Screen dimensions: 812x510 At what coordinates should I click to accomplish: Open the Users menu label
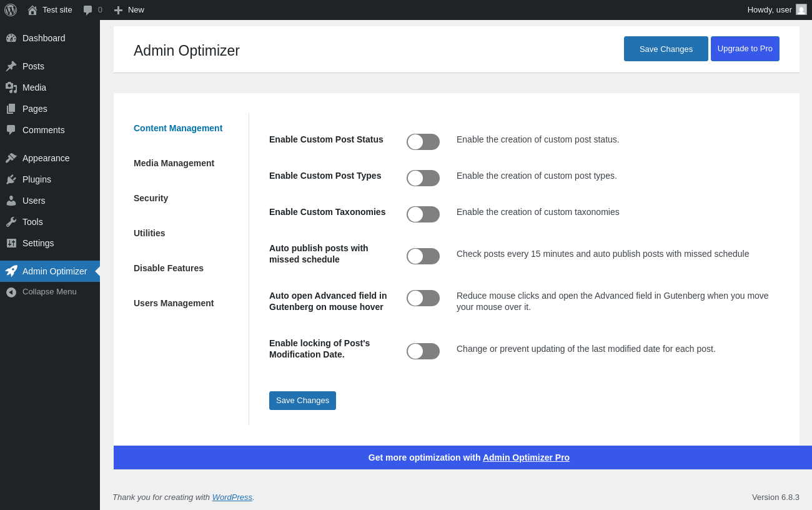tap(34, 201)
